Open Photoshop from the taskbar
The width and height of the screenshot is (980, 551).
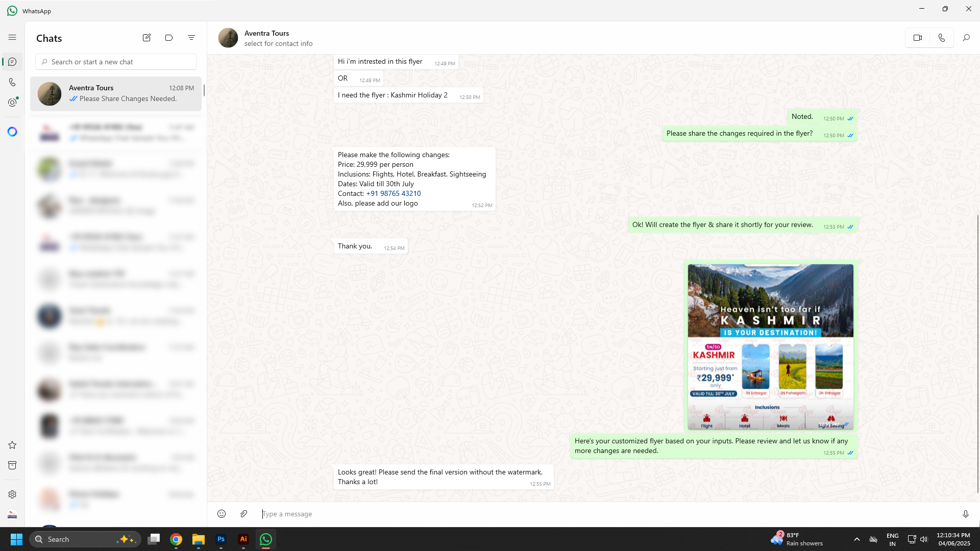coord(221,539)
